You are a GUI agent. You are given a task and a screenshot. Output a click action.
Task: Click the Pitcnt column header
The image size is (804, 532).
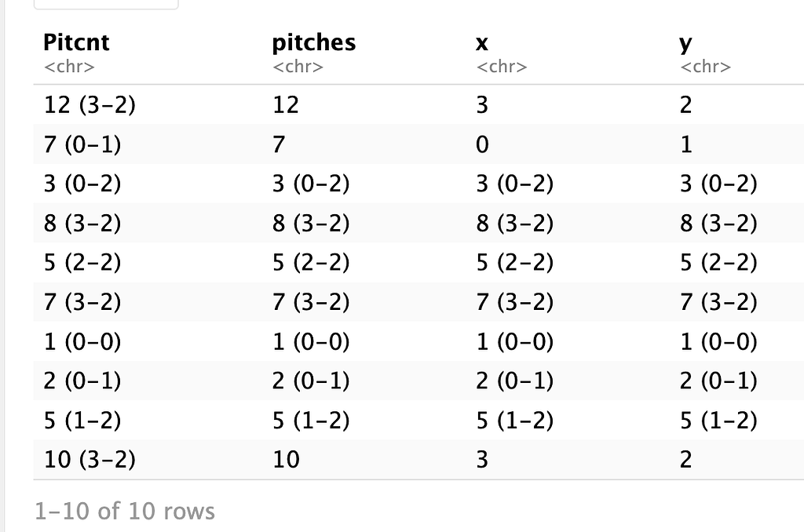click(x=76, y=42)
